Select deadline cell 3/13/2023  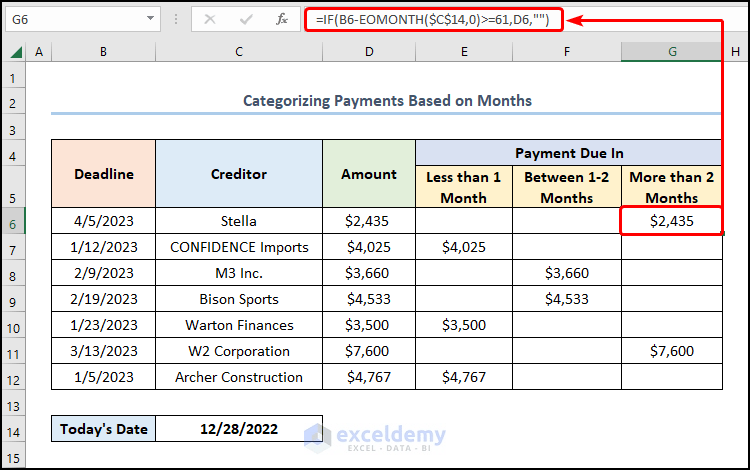coord(103,351)
